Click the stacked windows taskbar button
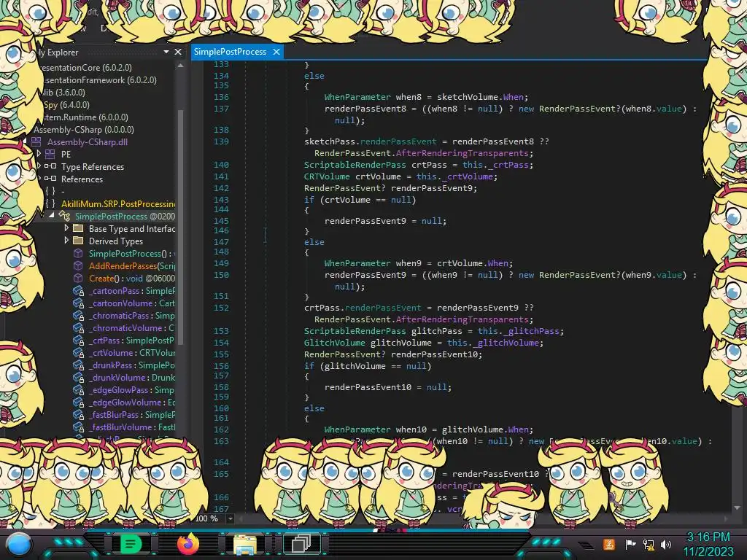Screen dimensions: 747x560 [x=302, y=544]
